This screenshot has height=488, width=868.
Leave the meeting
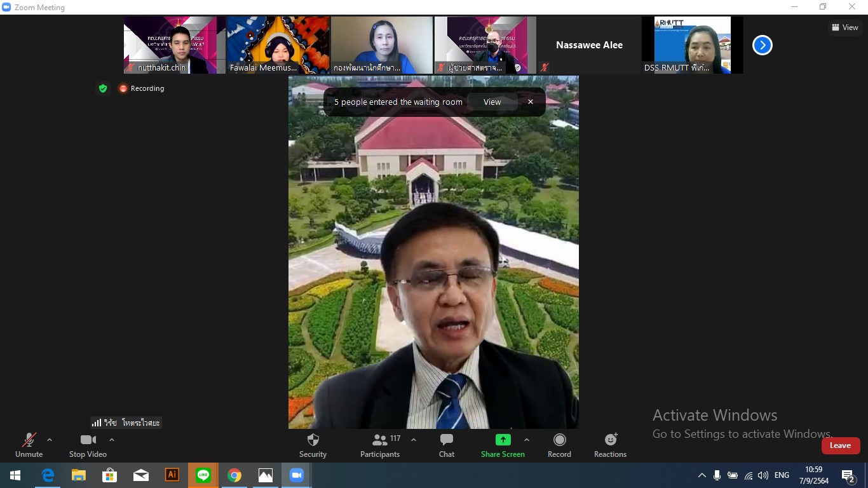(840, 445)
